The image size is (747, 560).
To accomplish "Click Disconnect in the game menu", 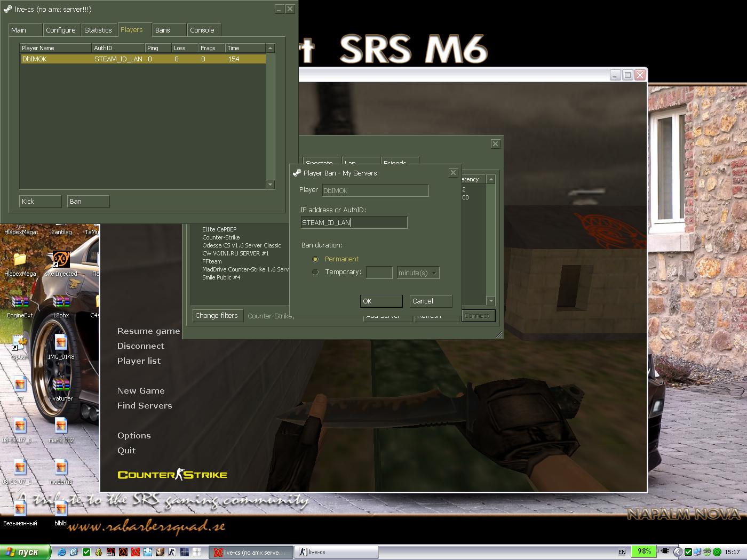I will tap(141, 346).
